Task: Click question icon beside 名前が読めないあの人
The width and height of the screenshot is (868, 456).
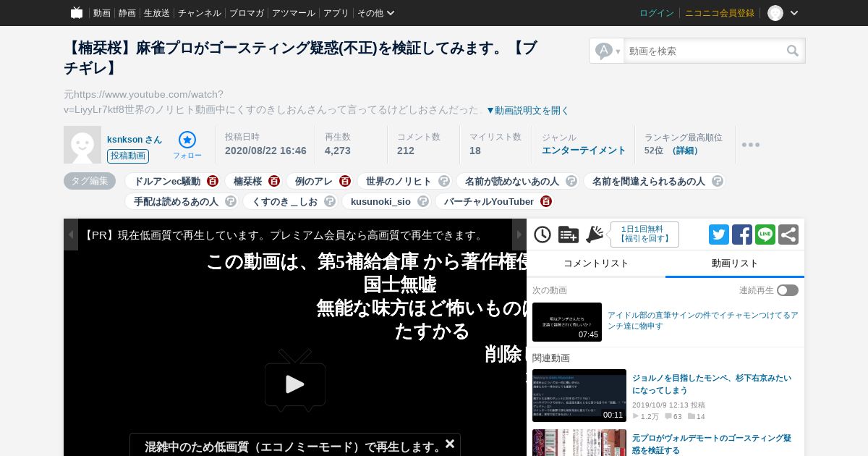Action: click(571, 181)
